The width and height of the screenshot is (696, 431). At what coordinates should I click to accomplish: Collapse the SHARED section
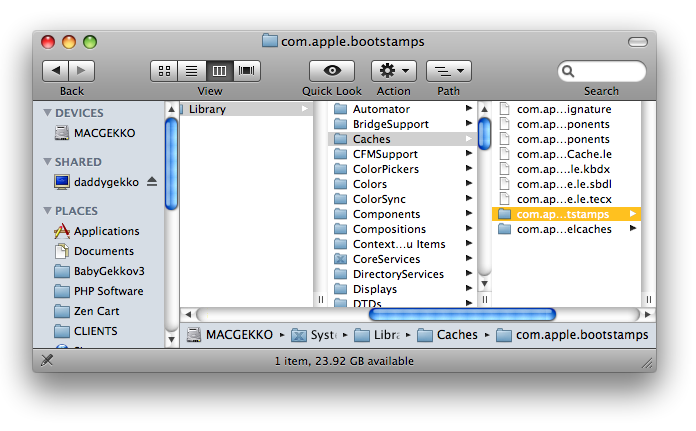tap(47, 162)
